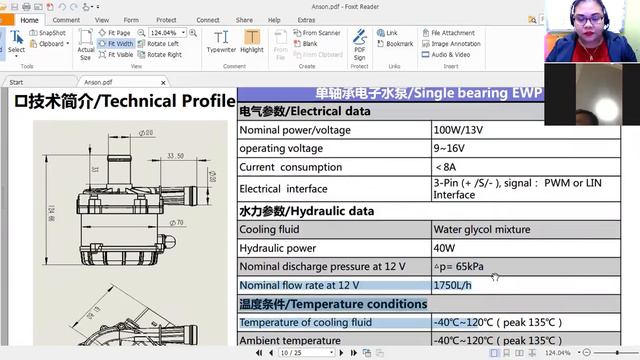Rotate the page right
The height and width of the screenshot is (360, 640).
click(160, 55)
